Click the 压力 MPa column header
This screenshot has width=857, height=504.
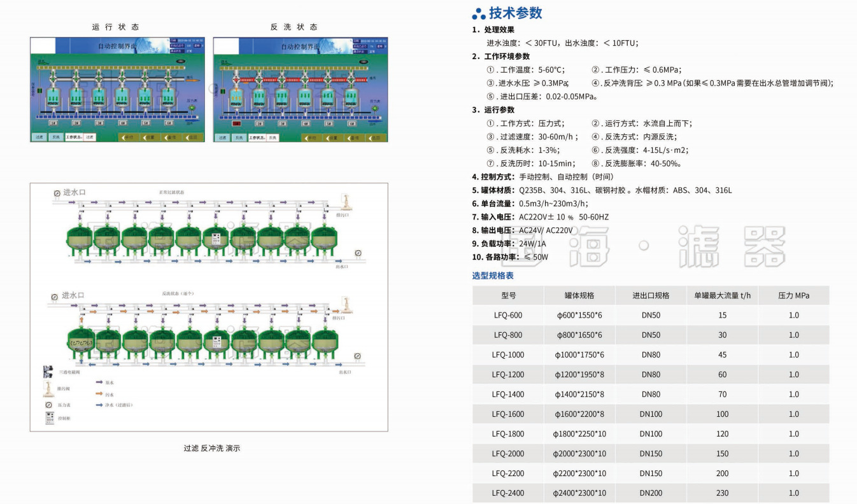[793, 295]
